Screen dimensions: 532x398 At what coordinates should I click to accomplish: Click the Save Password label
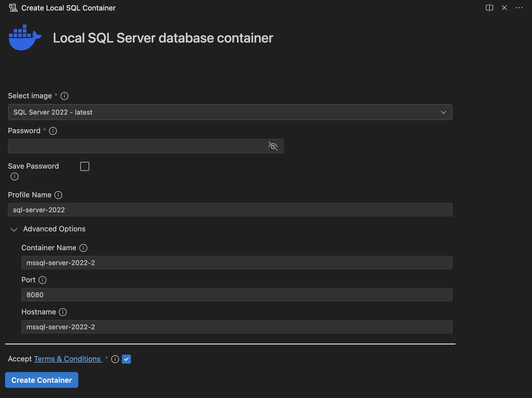click(33, 166)
